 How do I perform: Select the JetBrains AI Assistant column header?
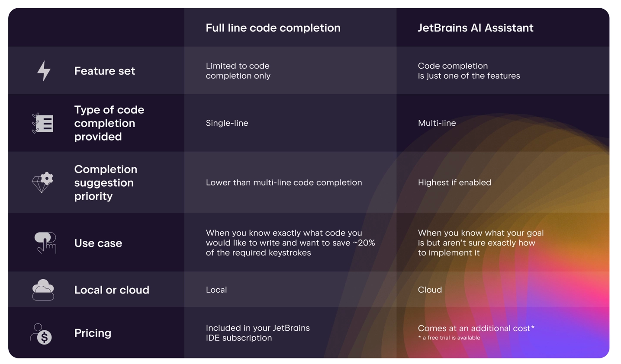click(475, 28)
